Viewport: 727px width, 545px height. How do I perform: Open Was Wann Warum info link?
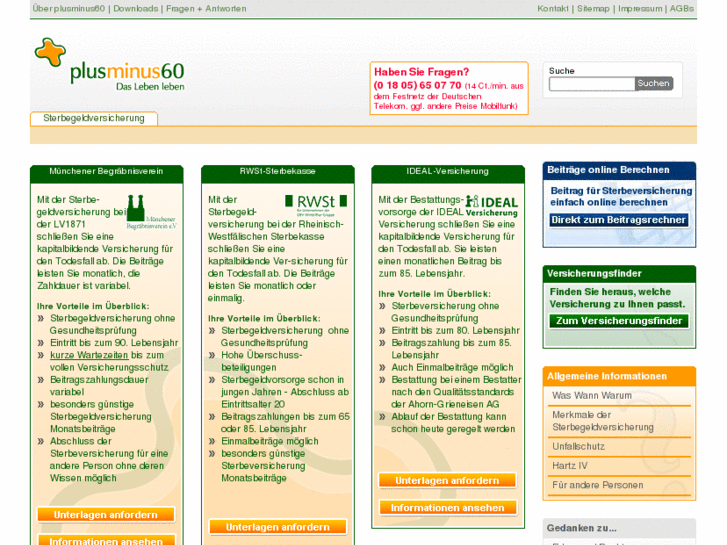592,396
